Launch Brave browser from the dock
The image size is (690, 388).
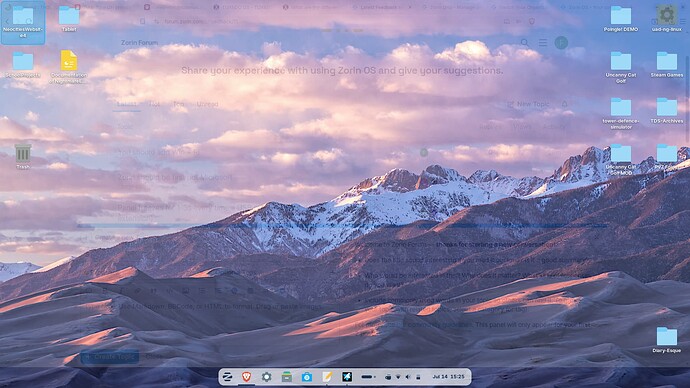pos(246,377)
